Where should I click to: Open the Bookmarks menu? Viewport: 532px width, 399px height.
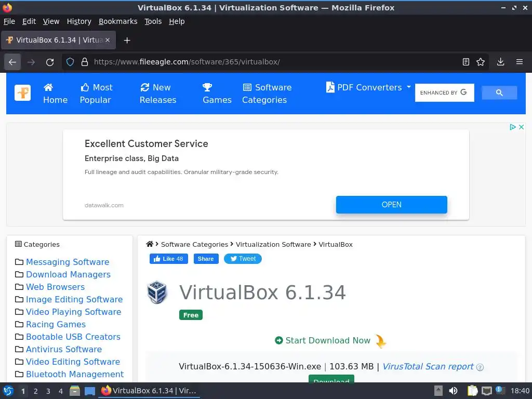click(x=118, y=21)
